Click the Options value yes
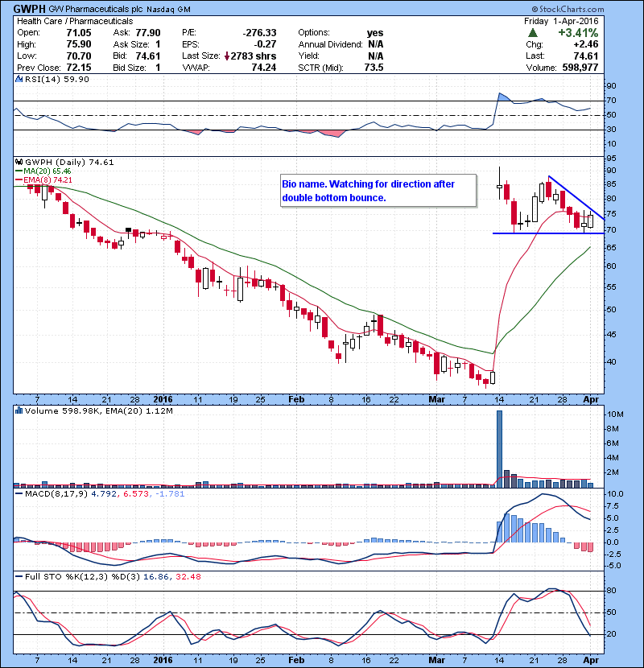644x668 pixels. pos(375,33)
